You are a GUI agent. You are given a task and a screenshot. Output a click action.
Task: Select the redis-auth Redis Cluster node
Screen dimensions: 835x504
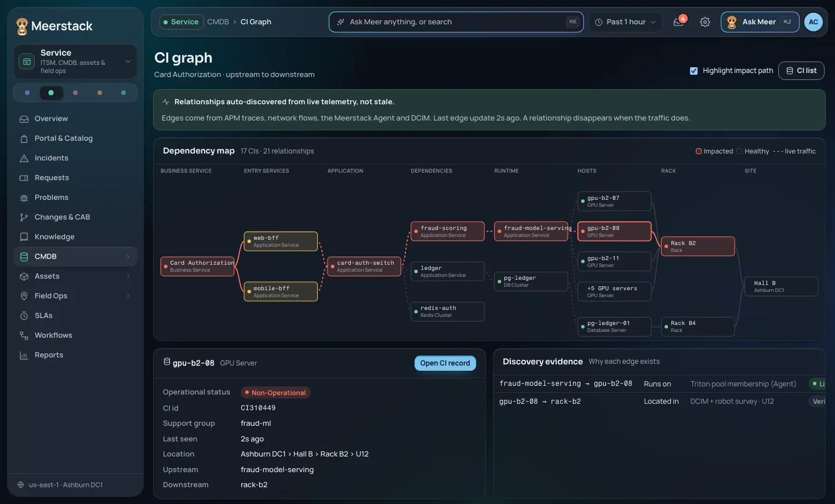(448, 312)
